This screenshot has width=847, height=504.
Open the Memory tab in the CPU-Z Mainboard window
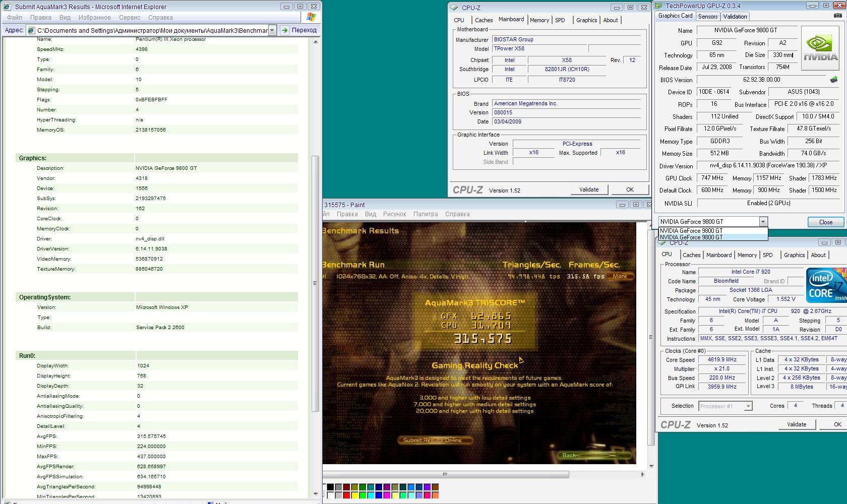(x=539, y=20)
